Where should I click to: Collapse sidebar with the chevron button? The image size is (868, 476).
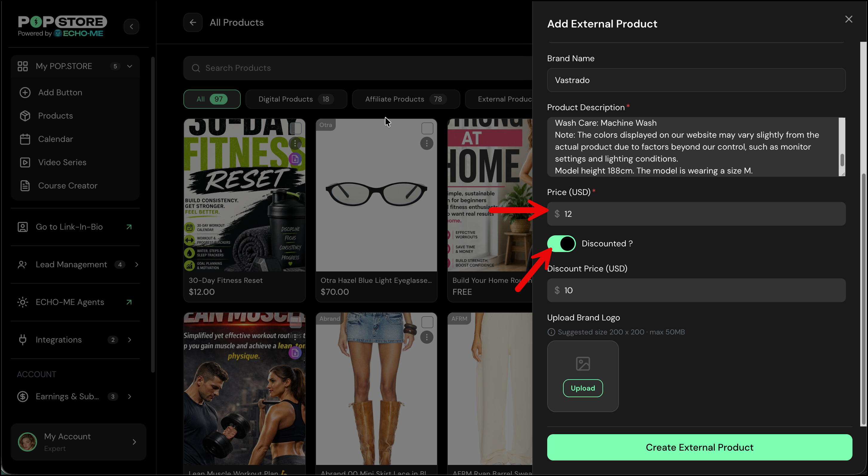pos(131,26)
